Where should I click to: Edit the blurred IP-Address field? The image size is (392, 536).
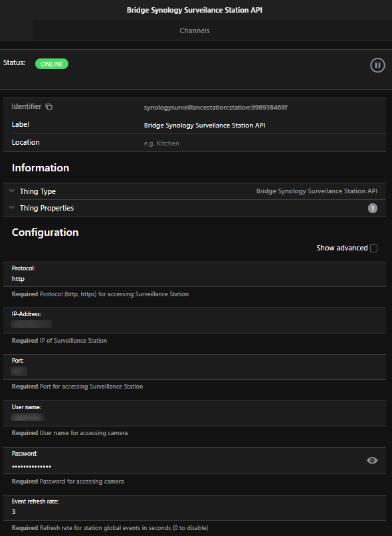click(195, 320)
